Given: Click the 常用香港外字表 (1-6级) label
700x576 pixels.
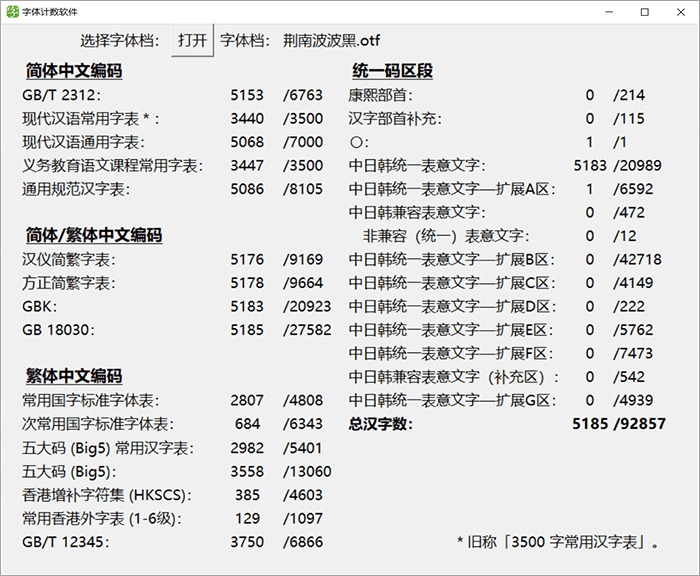Looking at the screenshot, I should tap(102, 519).
